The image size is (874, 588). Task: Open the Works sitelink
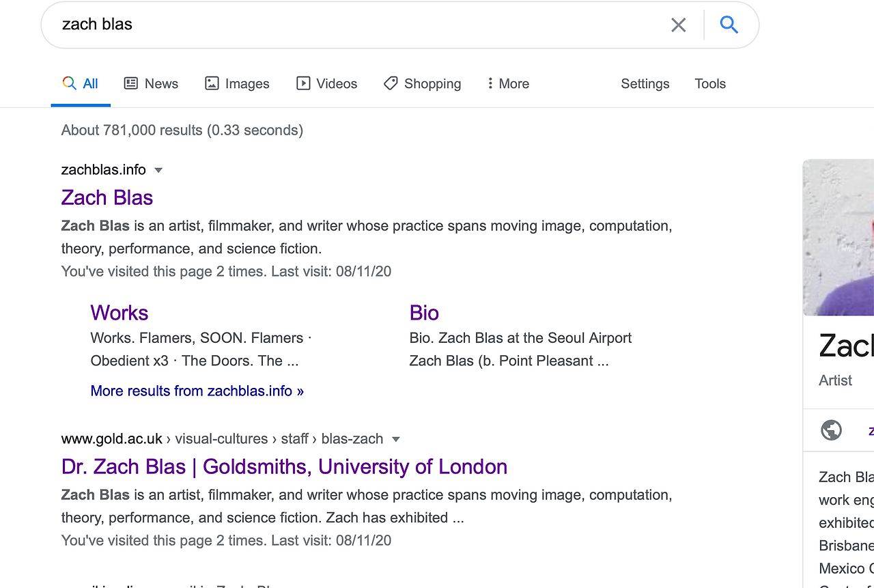tap(119, 313)
